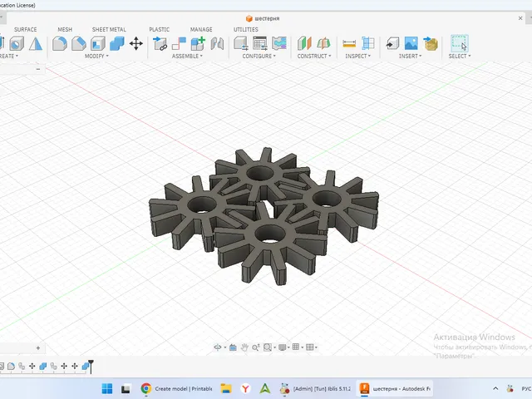Select the first Combine feature in timeline
Viewport: 532px width, 399px height.
pyautogui.click(x=42, y=366)
